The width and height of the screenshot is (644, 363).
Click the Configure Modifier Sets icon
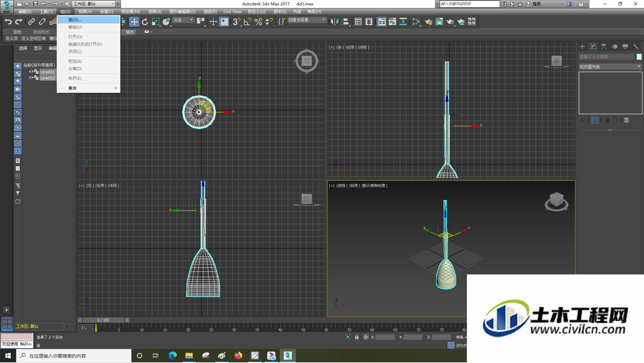point(627,120)
